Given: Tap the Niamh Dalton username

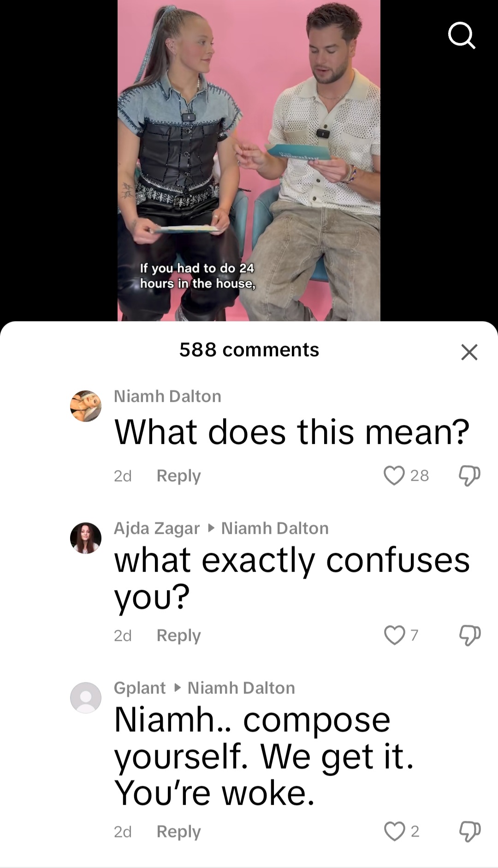Looking at the screenshot, I should click(x=167, y=396).
